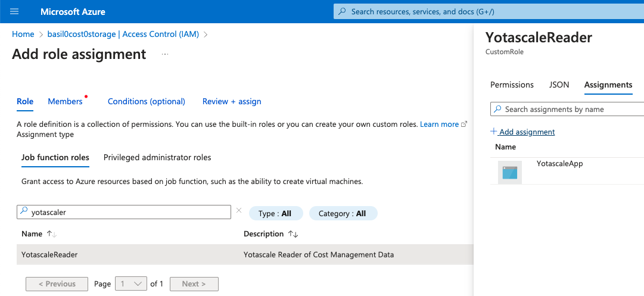Expand the page number dropdown
Screen dimensions: 644x296
coord(130,284)
